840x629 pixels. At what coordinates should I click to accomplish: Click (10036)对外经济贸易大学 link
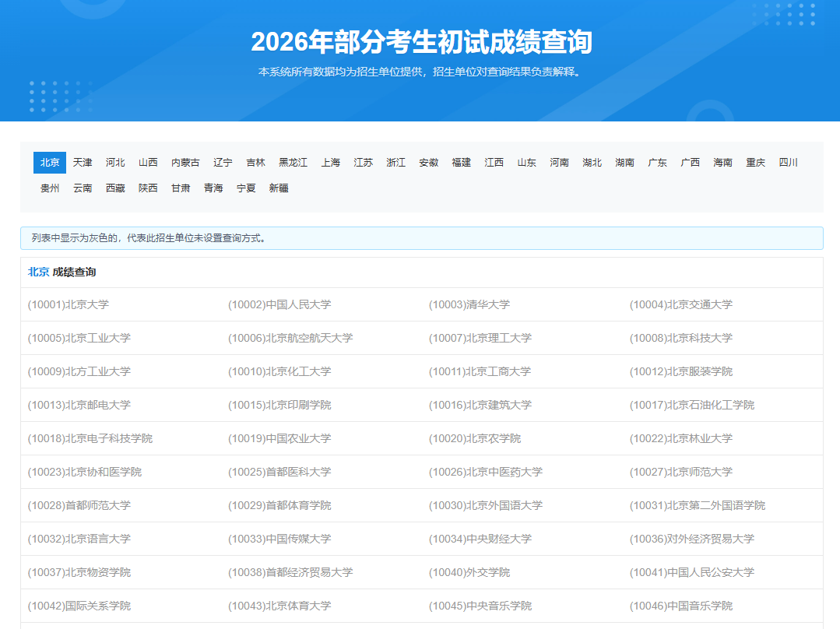(691, 539)
